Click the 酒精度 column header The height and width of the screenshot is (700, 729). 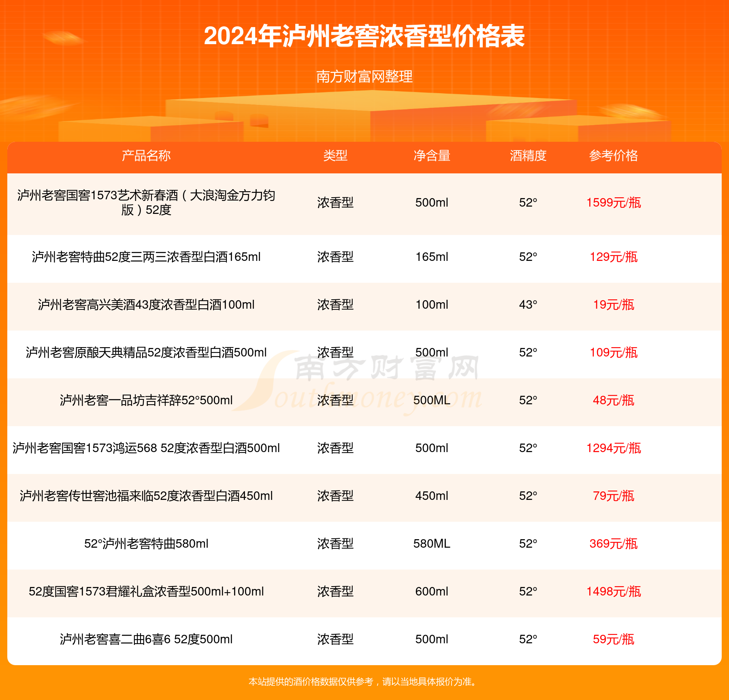(528, 156)
